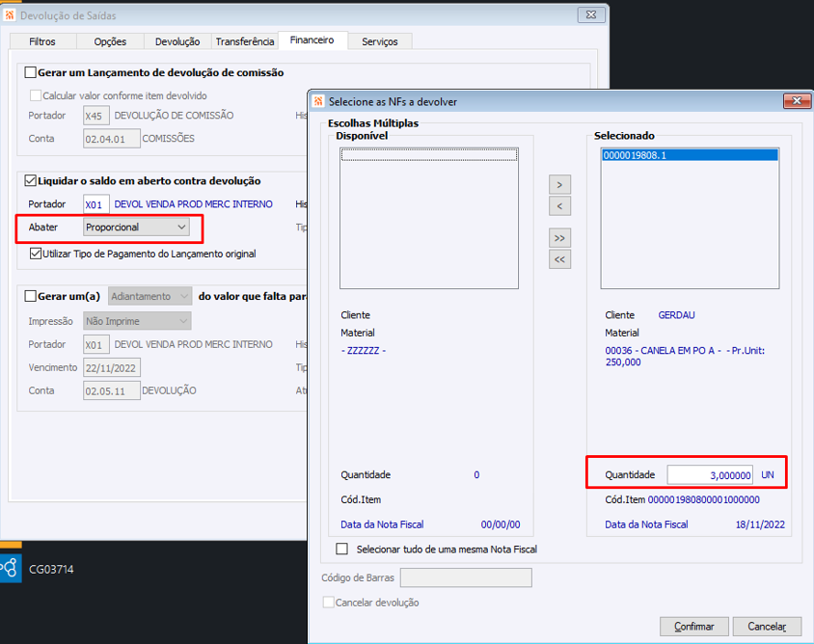Screen dimensions: 814x644
Task: Click the Vencimento 22/11/2022 field
Action: pyautogui.click(x=112, y=368)
